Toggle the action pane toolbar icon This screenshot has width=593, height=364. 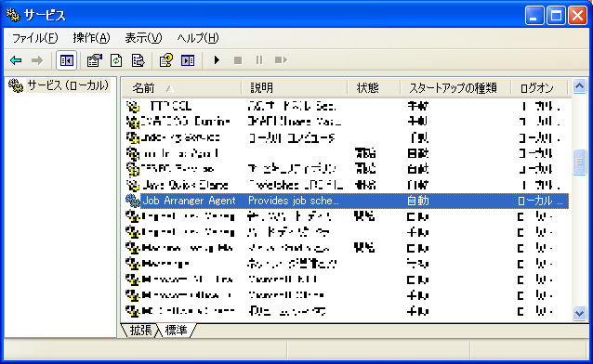pos(188,60)
